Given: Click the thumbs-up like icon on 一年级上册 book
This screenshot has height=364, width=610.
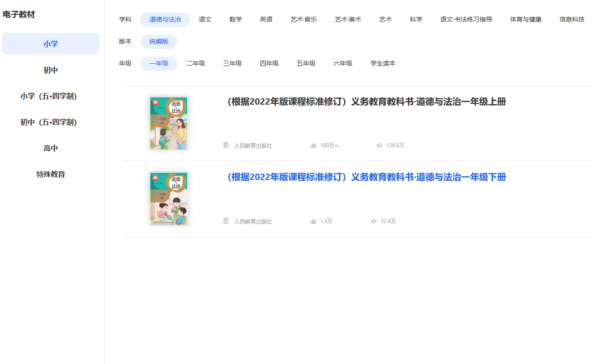Looking at the screenshot, I should 314,145.
